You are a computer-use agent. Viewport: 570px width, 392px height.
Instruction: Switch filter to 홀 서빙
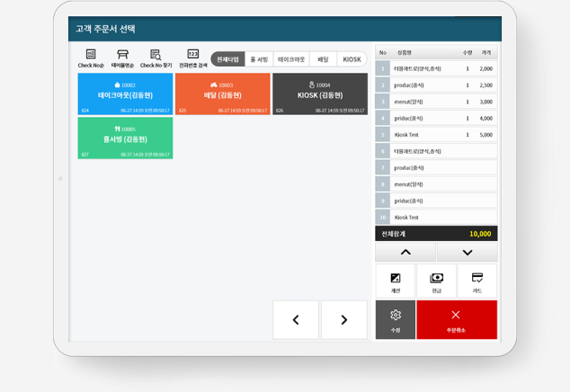point(259,59)
